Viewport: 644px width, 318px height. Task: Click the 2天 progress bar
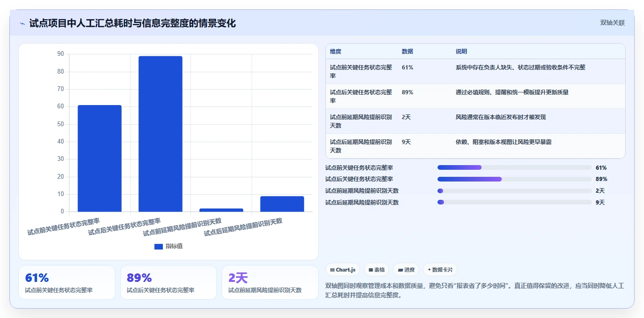click(514, 191)
